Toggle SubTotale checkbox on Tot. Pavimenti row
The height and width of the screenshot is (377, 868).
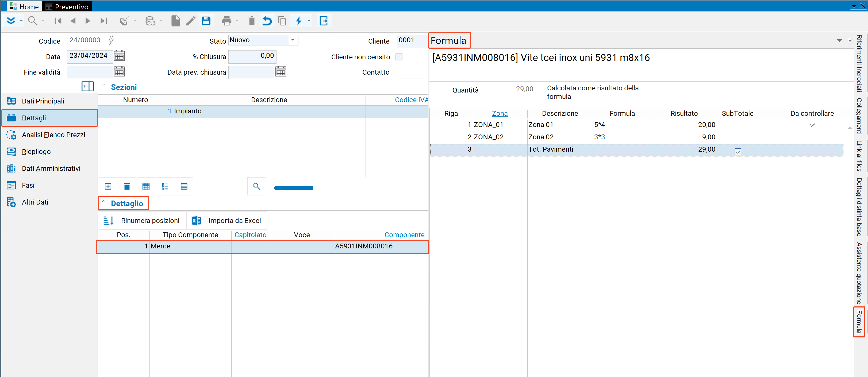pos(738,152)
